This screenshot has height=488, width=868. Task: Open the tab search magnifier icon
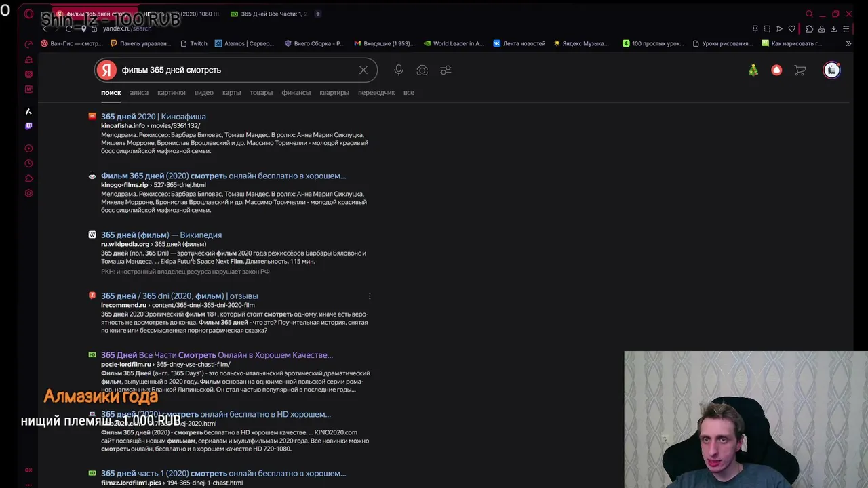[x=809, y=14]
